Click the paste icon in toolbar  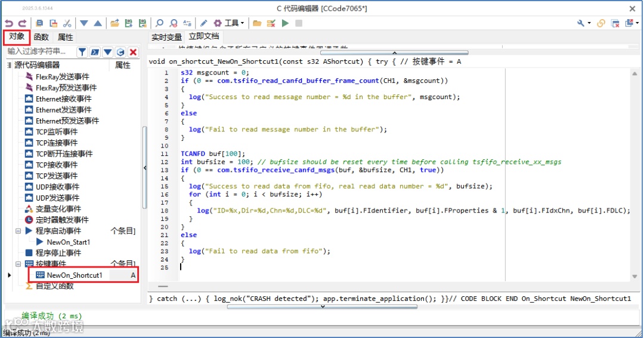[x=54, y=23]
